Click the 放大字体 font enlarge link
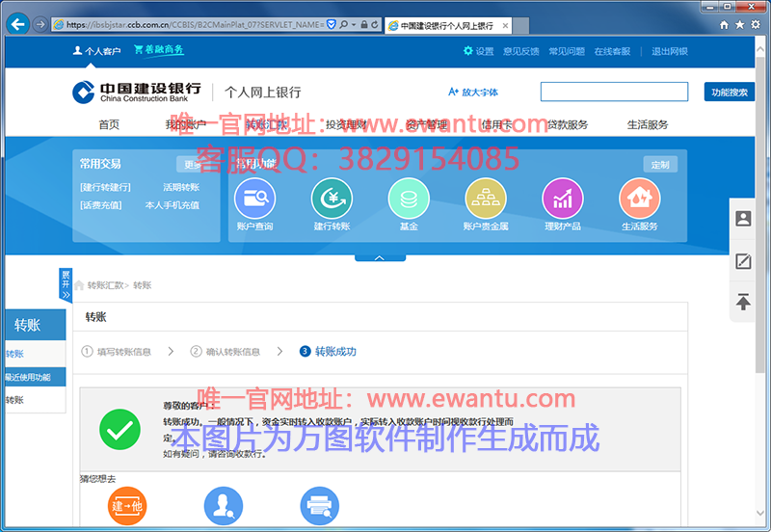This screenshot has height=532, width=771. [x=473, y=92]
